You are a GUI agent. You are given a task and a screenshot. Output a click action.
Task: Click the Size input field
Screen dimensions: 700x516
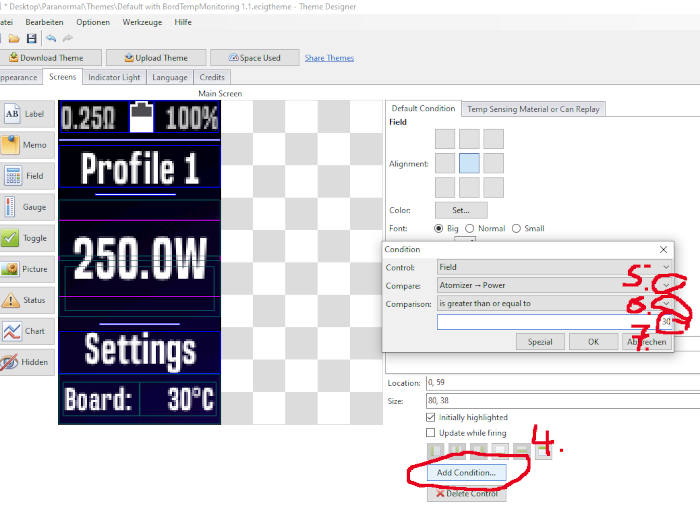(560, 399)
